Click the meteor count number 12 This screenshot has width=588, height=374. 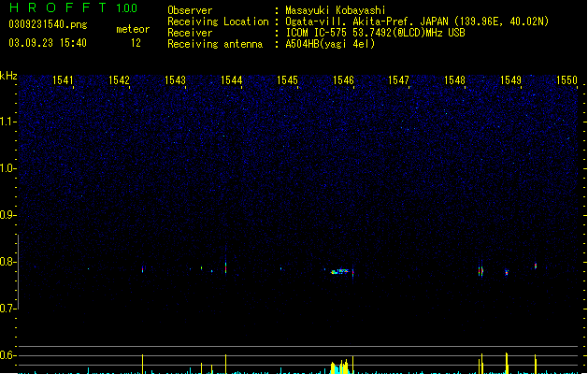tap(136, 43)
